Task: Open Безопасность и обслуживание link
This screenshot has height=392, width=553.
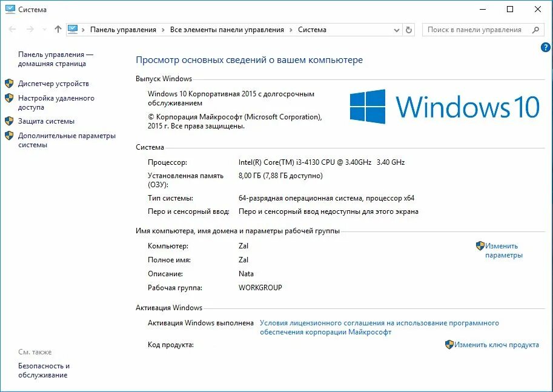Action: [44, 370]
